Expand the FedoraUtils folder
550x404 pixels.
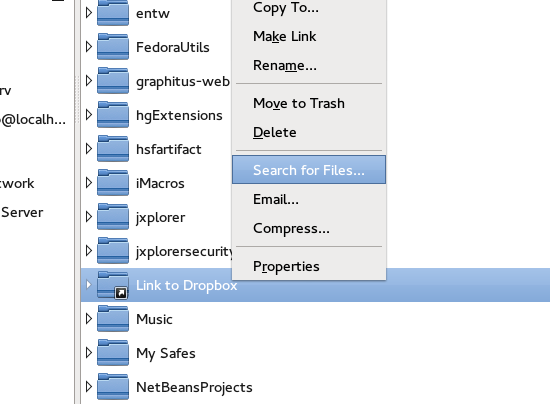[x=89, y=47]
